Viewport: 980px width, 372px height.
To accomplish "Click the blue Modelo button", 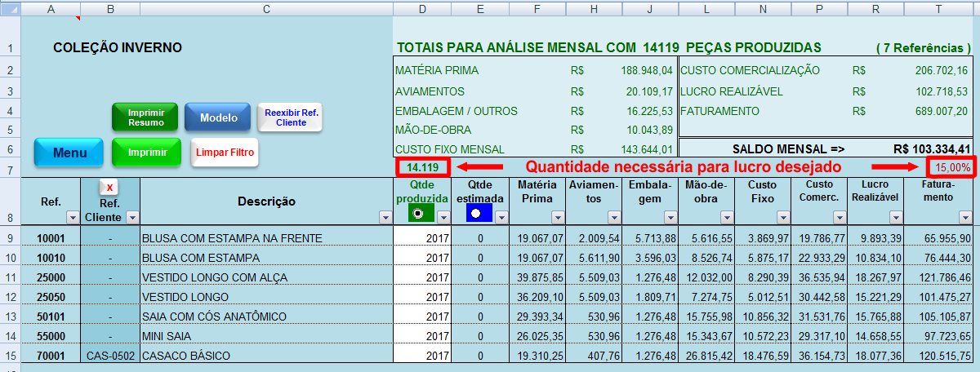I will click(218, 117).
